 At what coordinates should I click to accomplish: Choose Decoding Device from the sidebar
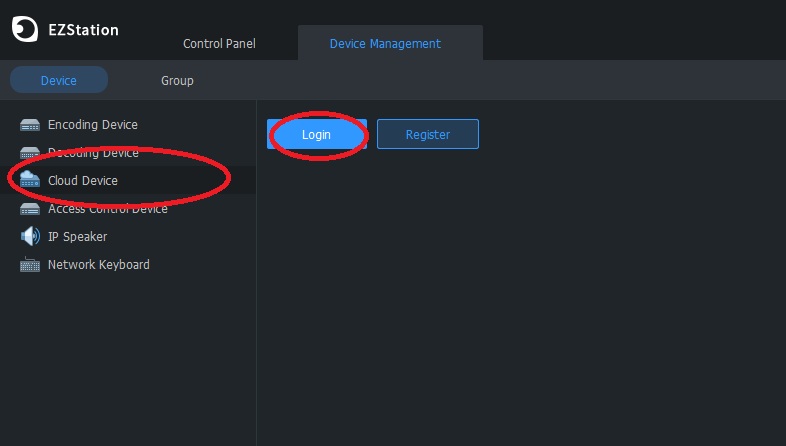coord(93,153)
